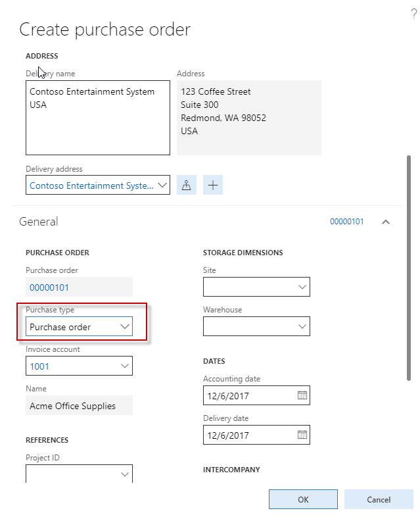
Task: Click the Delivery name text box
Action: 97,118
